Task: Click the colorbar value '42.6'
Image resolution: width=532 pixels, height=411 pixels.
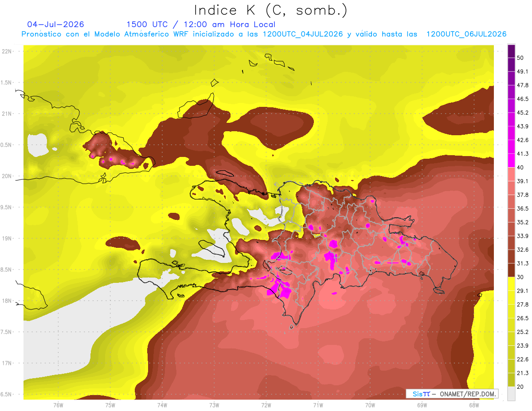Action: tap(523, 140)
